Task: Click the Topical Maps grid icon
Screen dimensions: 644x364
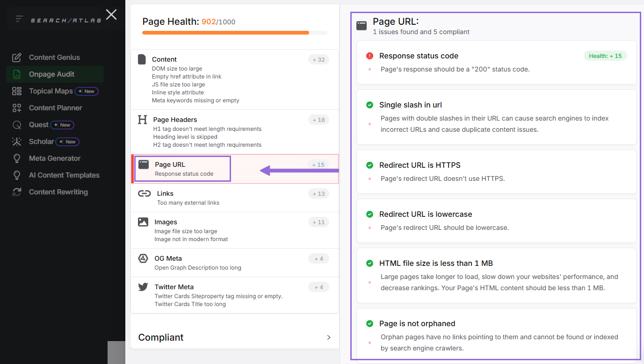Action: tap(16, 91)
